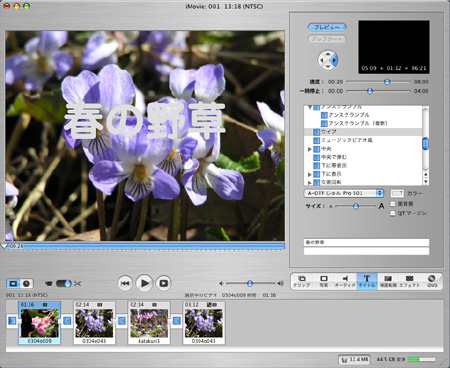Play the movie full screen
450x368 pixels.
coord(163,283)
